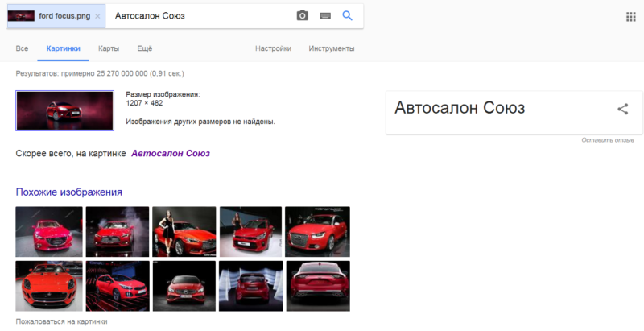Remove the ford focus.png image chip
The height and width of the screenshot is (331, 644).
[x=97, y=16]
